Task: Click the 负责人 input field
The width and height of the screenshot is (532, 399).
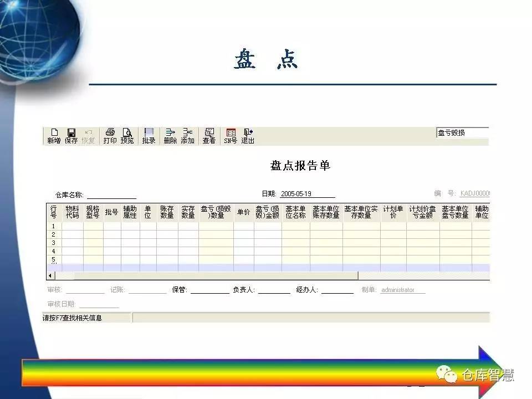Action: tap(274, 290)
